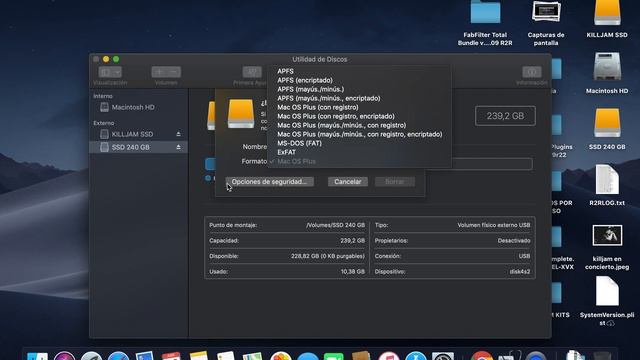Image resolution: width=640 pixels, height=360 pixels.
Task: Click the 239,2 GB size box
Action: click(505, 116)
